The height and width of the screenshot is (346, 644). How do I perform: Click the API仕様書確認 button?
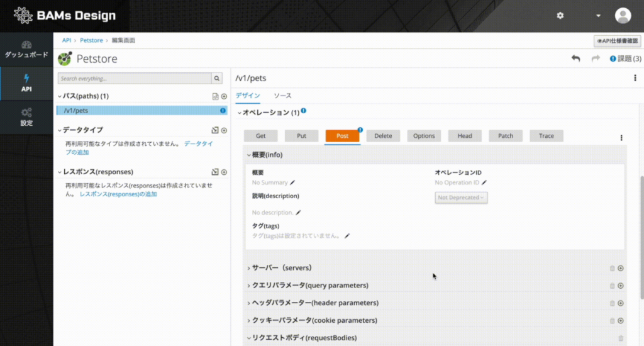(x=618, y=41)
